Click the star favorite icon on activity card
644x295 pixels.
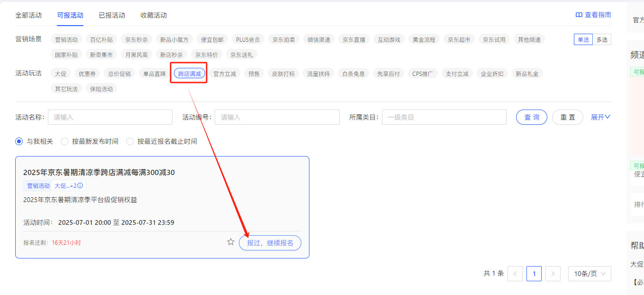click(231, 242)
